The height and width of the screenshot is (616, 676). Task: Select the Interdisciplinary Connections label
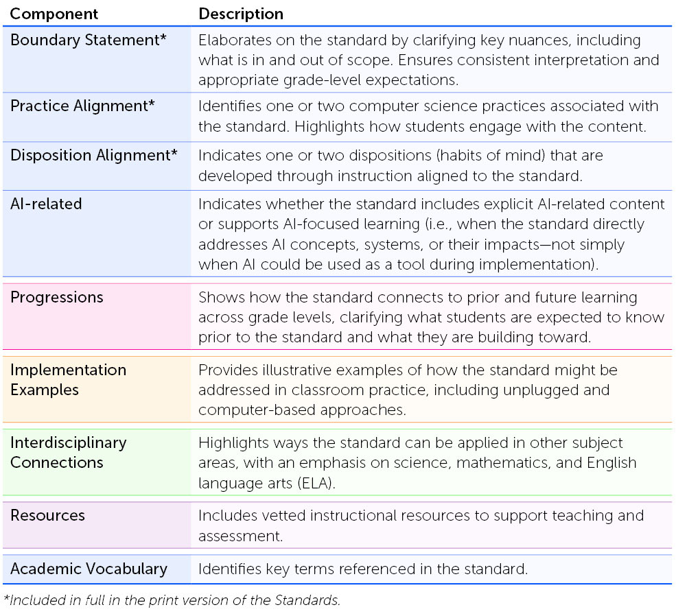(x=68, y=452)
